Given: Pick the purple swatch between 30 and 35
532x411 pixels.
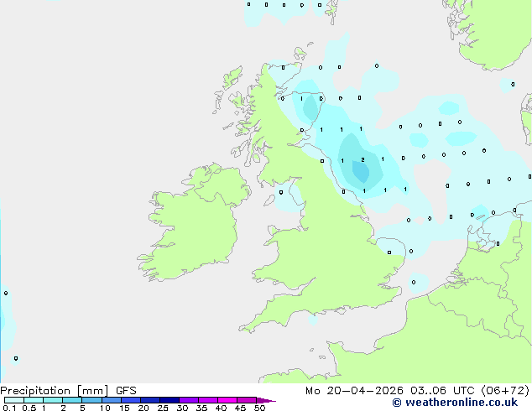Looking at the screenshot, I should (x=189, y=400).
